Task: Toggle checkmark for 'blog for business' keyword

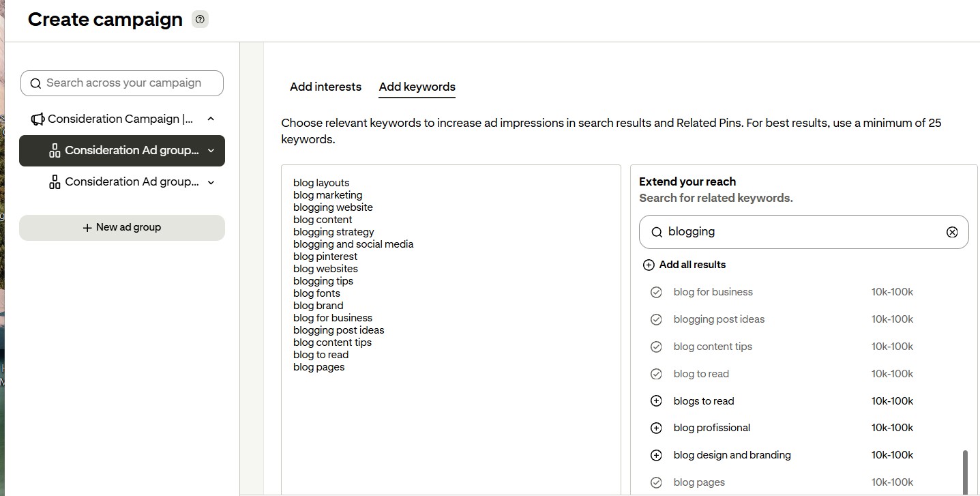Action: click(656, 292)
